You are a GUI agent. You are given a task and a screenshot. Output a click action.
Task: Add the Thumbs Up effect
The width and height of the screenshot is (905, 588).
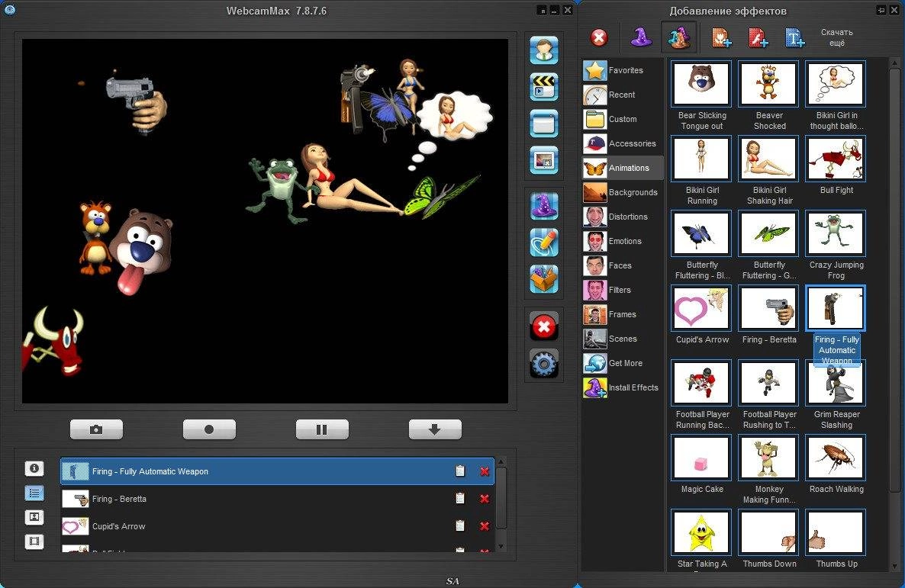(x=835, y=532)
